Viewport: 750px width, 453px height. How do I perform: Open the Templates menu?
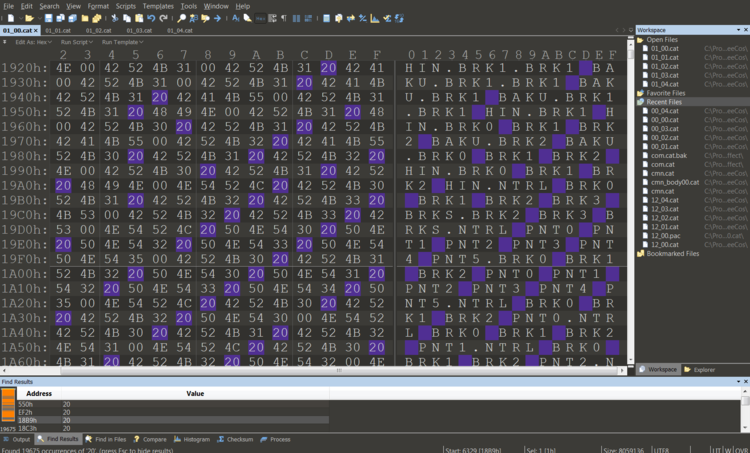pyautogui.click(x=158, y=6)
